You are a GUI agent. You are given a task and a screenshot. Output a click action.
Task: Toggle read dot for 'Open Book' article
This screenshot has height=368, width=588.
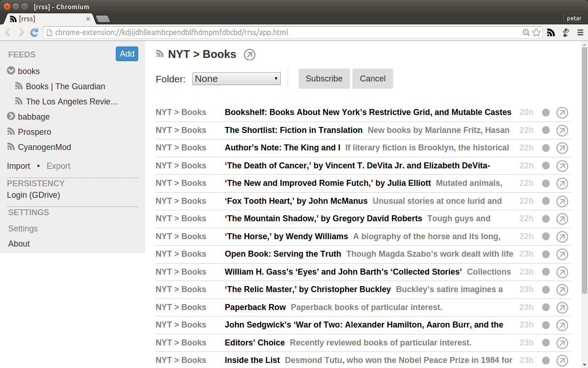[546, 254]
